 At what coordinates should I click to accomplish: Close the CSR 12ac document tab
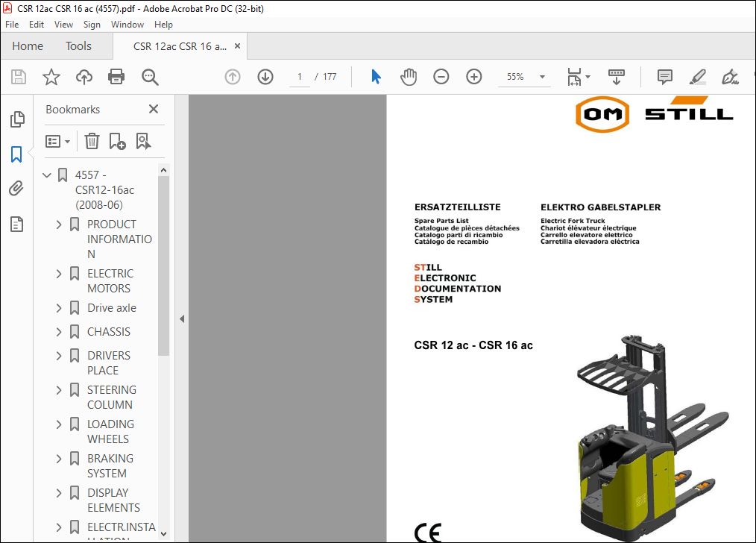coord(237,45)
